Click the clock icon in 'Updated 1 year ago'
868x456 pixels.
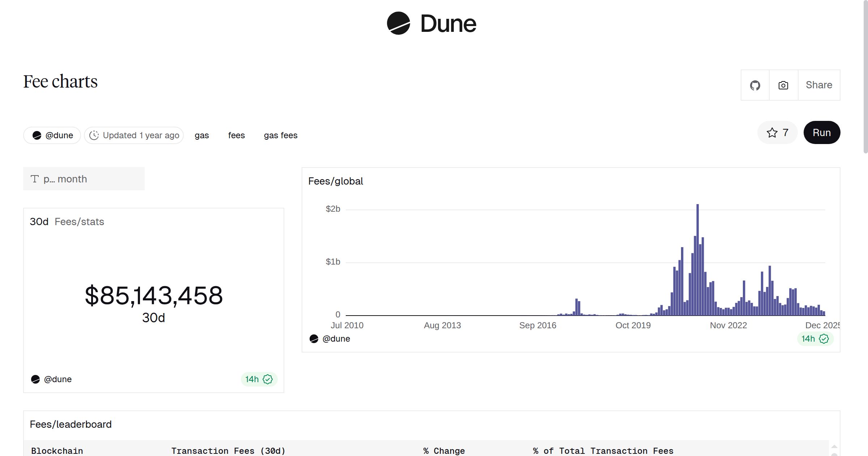94,135
